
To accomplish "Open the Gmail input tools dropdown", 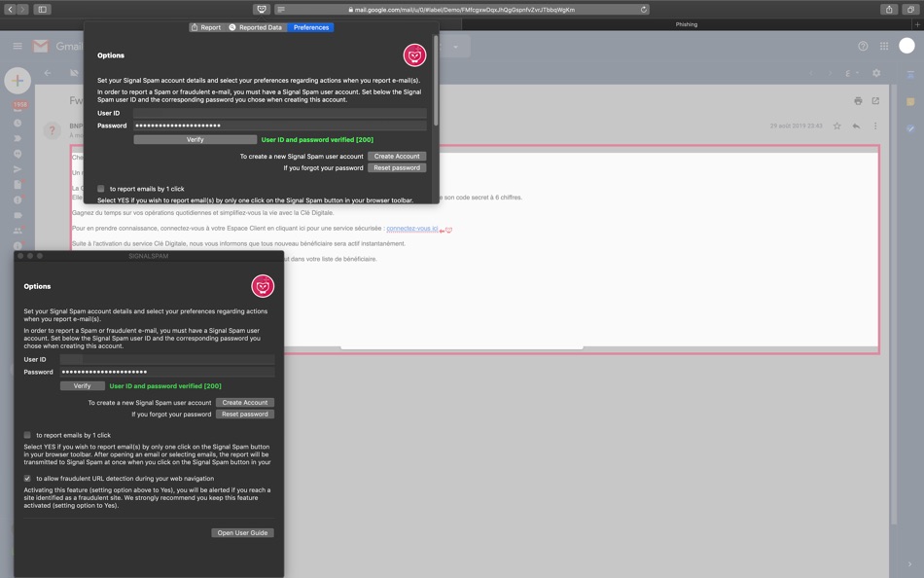I will [x=851, y=73].
